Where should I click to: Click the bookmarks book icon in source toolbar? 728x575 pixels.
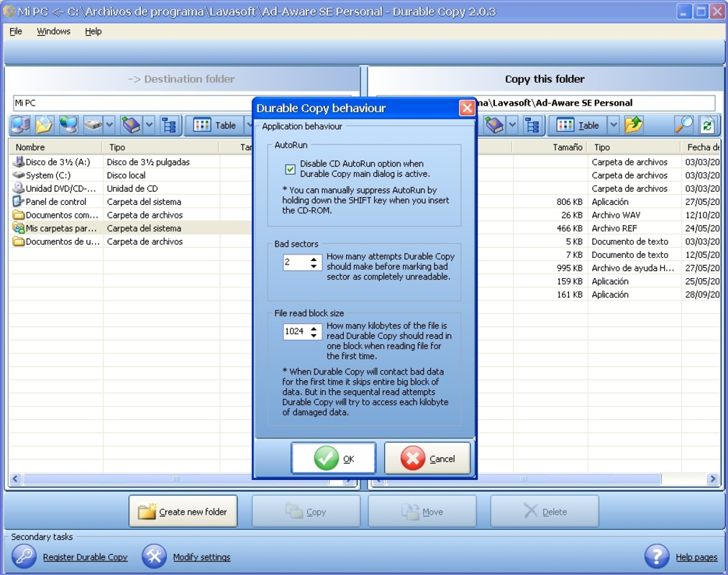(494, 125)
